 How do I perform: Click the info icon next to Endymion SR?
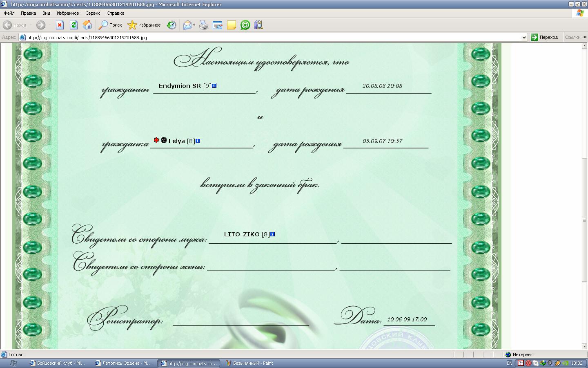coord(214,86)
